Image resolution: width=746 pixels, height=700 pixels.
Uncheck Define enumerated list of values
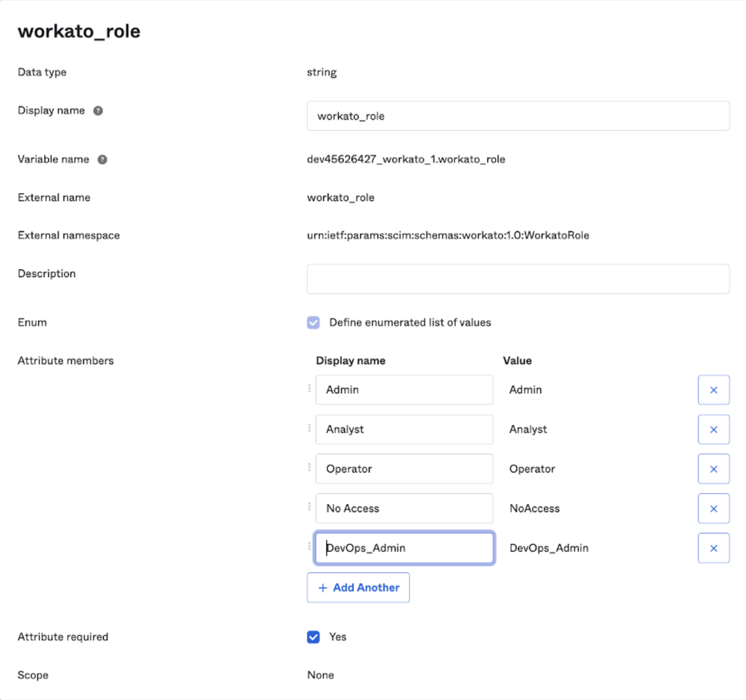click(x=313, y=322)
